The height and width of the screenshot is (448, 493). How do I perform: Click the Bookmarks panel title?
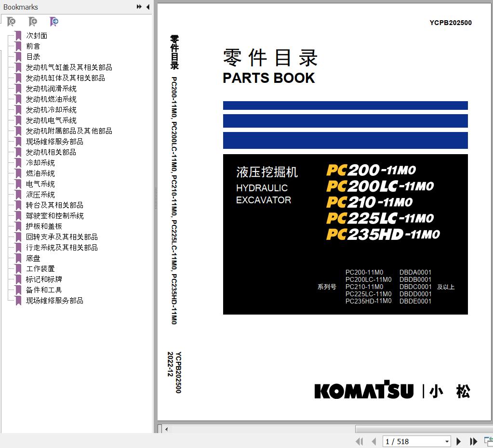[20, 7]
